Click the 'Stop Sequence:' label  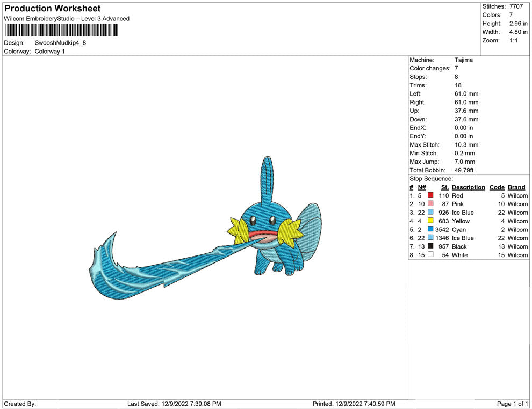(431, 179)
